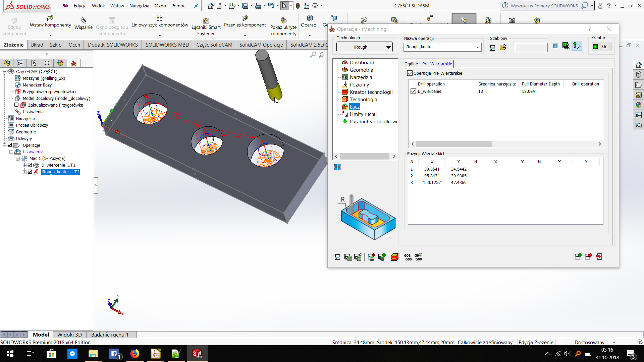
Task: Click the traffic light Rebuild icon
Action: point(298,6)
